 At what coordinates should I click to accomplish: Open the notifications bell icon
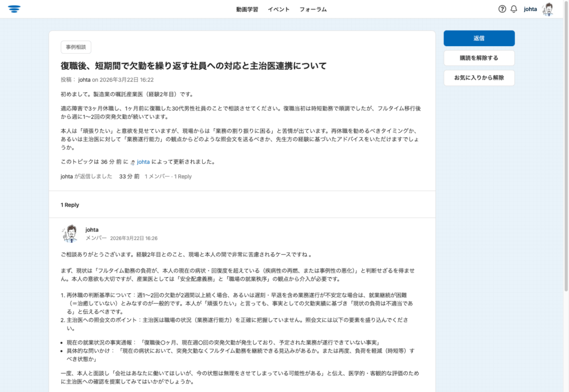click(x=513, y=9)
